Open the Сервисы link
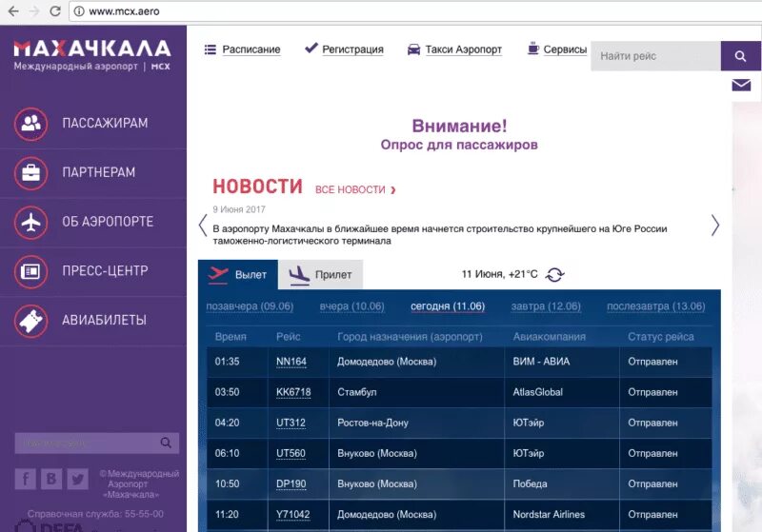 click(565, 49)
